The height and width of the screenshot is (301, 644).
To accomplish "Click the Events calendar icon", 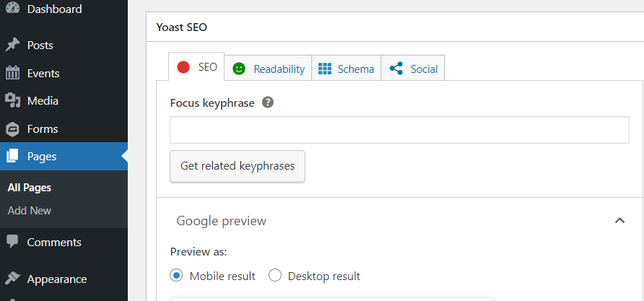I will point(13,73).
